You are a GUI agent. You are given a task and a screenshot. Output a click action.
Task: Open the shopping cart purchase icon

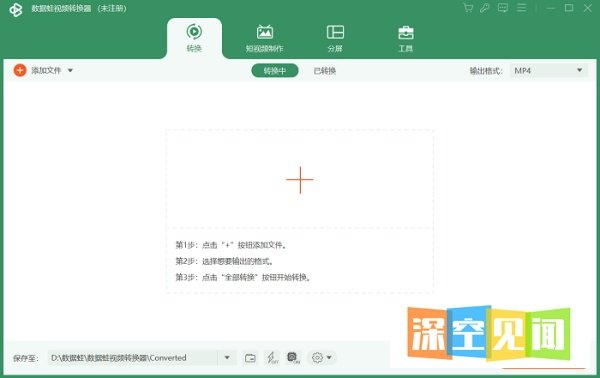(x=468, y=8)
